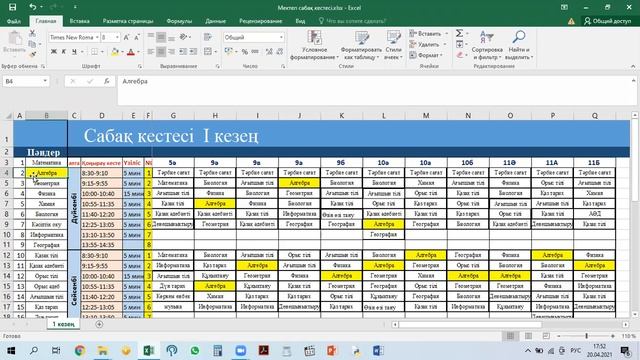
Task: Switch to the Формулы tab
Action: tap(179, 21)
